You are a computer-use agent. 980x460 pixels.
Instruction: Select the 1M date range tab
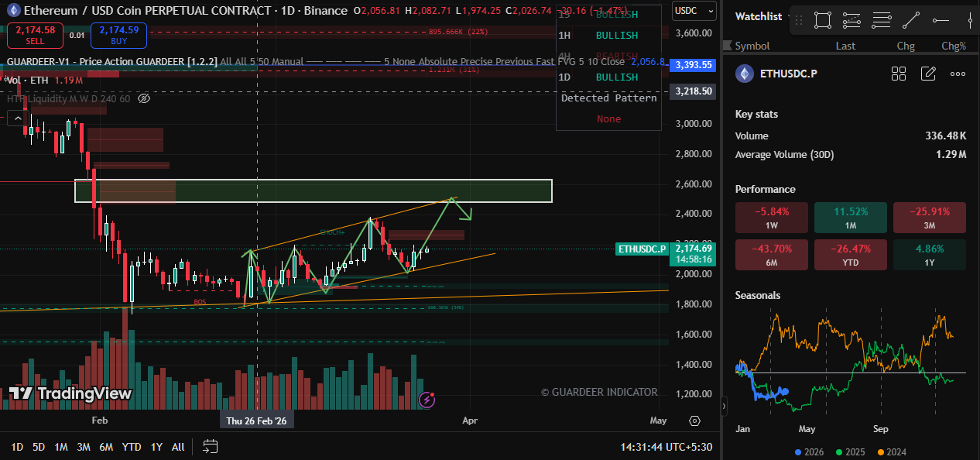61,447
